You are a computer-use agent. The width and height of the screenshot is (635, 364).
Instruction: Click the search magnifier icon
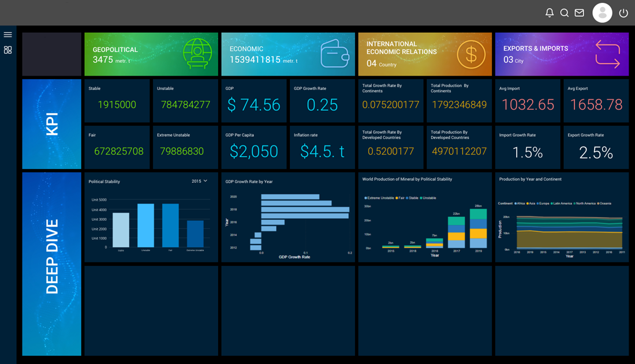tap(564, 12)
